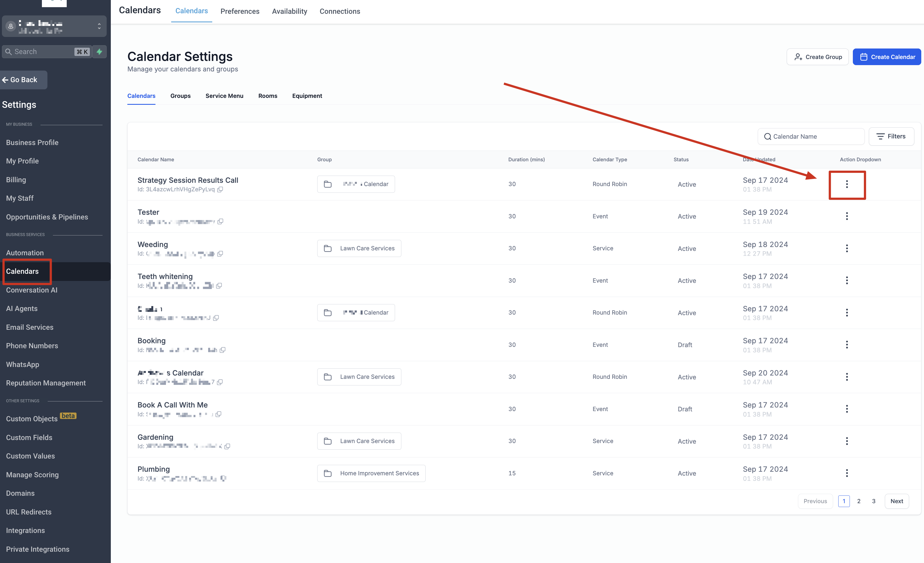This screenshot has width=924, height=563.
Task: Click the Lawn Care Services folder for Weeding
Action: click(359, 248)
